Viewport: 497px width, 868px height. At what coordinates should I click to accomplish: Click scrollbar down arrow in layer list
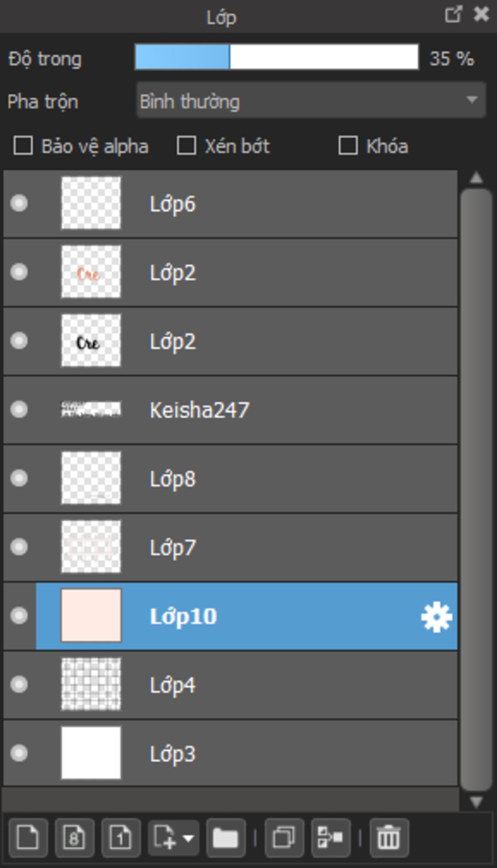476,802
